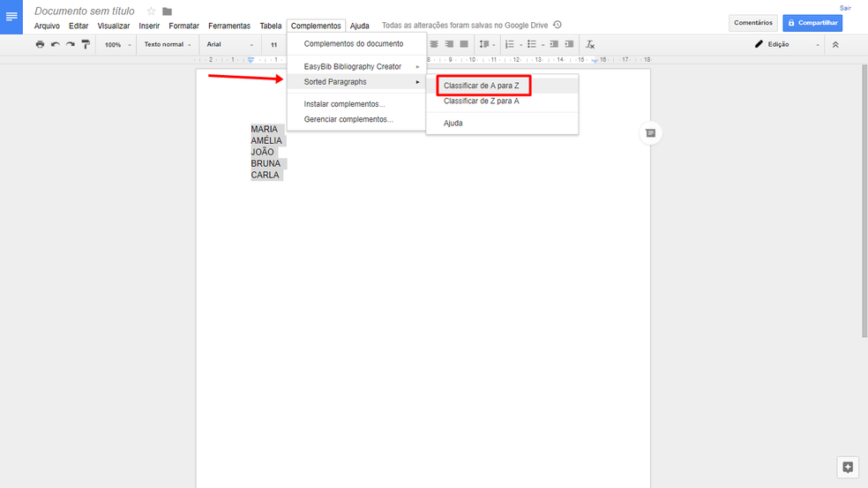868x488 pixels.
Task: Right align the text
Action: tap(449, 44)
